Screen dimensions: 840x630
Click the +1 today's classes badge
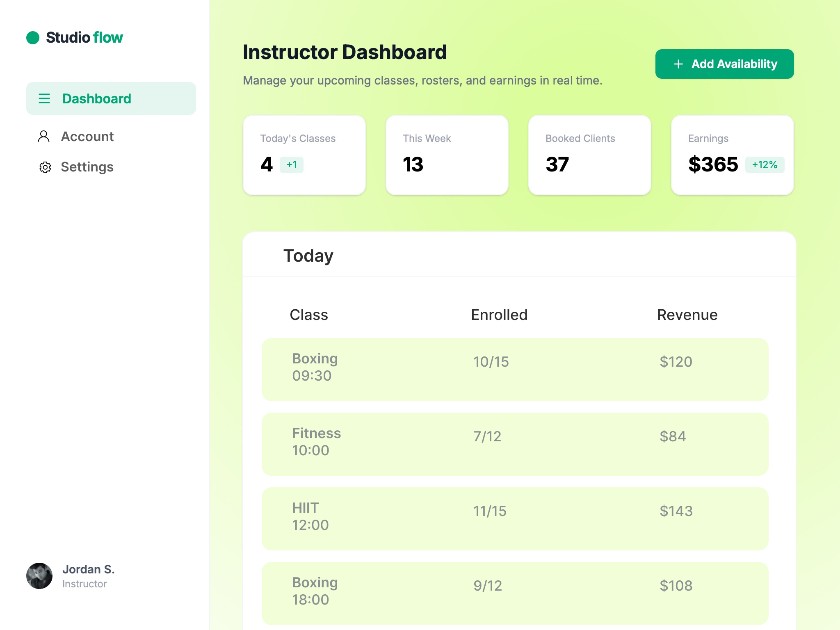tap(292, 165)
